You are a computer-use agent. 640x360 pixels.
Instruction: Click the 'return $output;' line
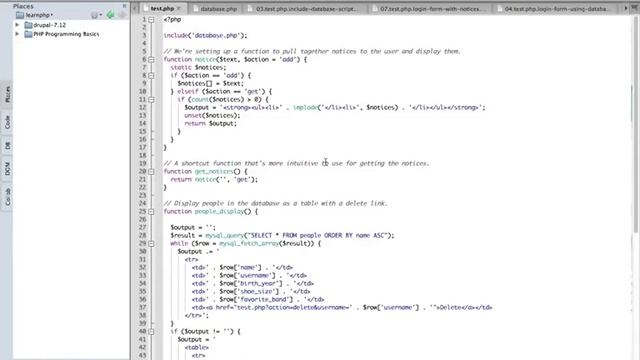[x=210, y=123]
